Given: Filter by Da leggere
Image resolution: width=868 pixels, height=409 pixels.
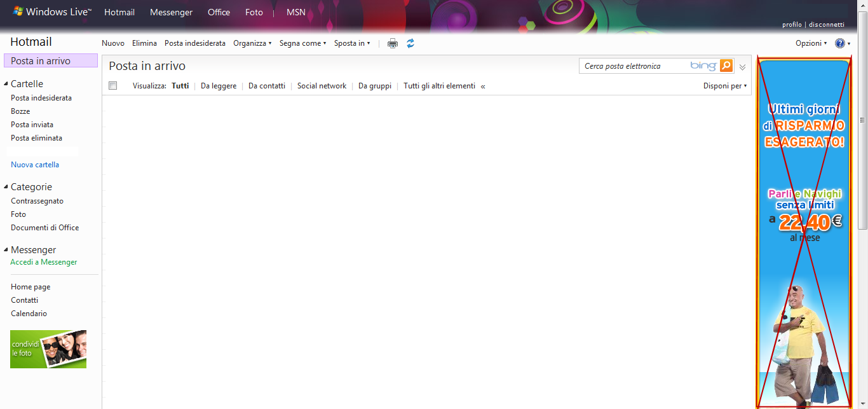Looking at the screenshot, I should 219,86.
